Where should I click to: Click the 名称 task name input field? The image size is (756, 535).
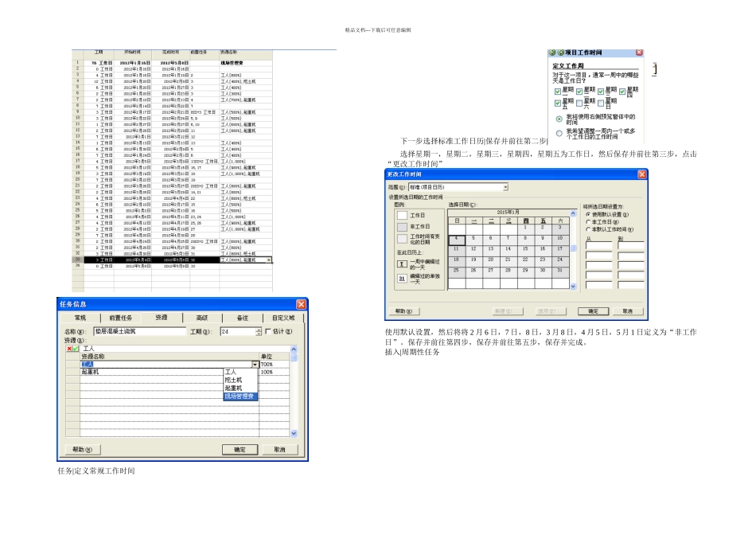pyautogui.click(x=140, y=331)
